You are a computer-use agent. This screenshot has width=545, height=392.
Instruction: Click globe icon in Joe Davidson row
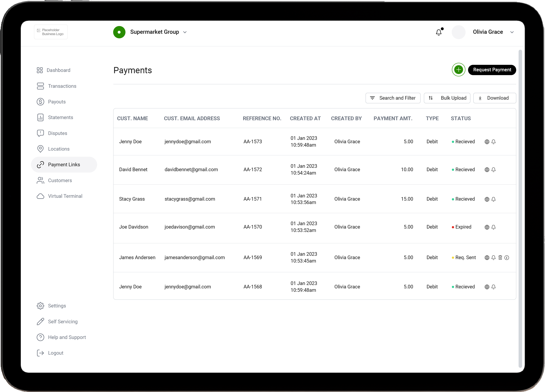487,227
